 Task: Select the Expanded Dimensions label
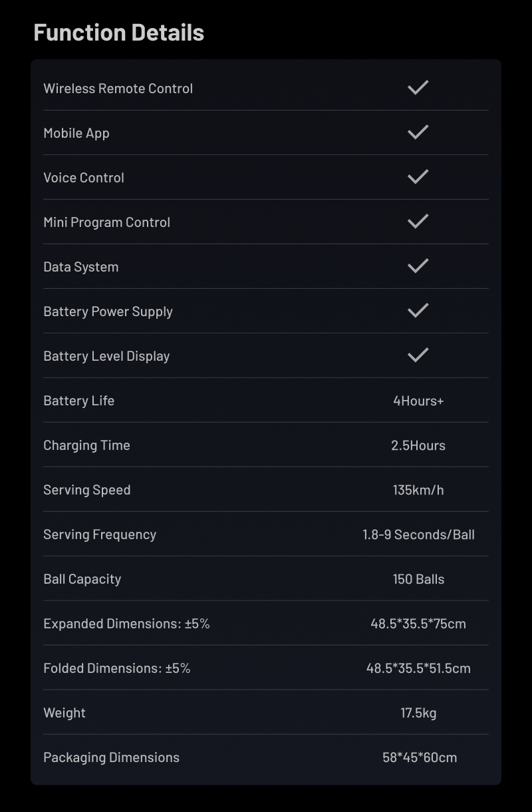(x=126, y=624)
